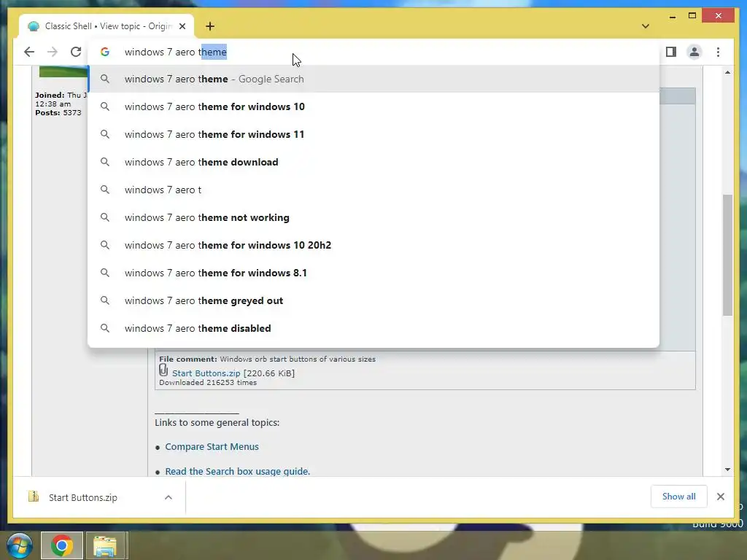Choose 'theme for windows 8.1' suggestion
747x560 pixels.
374,273
